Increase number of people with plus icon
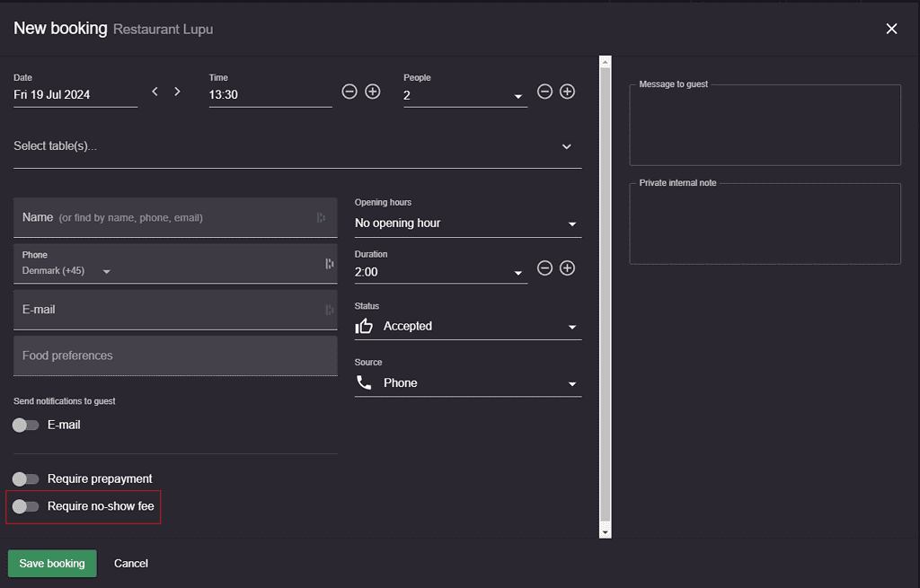920x588 pixels. tap(568, 92)
